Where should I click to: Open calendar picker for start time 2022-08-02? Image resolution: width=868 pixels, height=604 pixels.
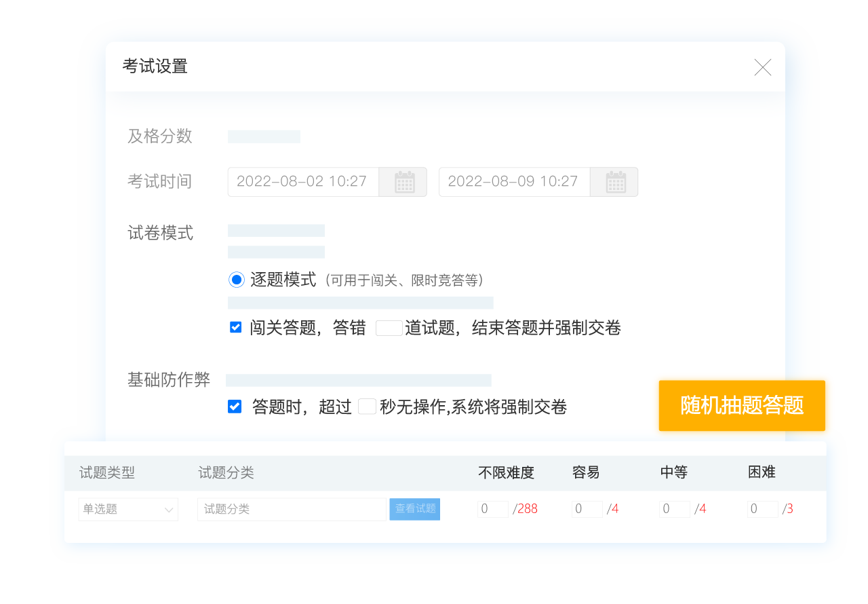tap(404, 182)
